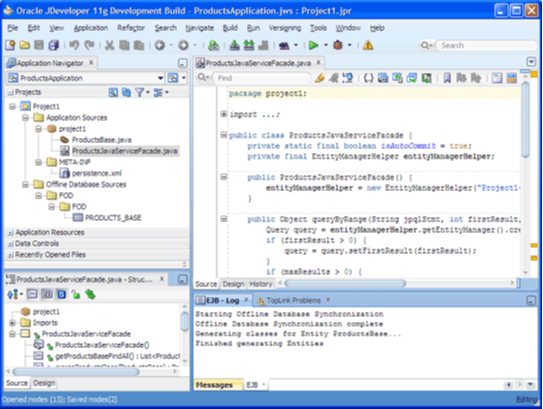Toggle the show methods icon in Structure toolbar

point(47,294)
